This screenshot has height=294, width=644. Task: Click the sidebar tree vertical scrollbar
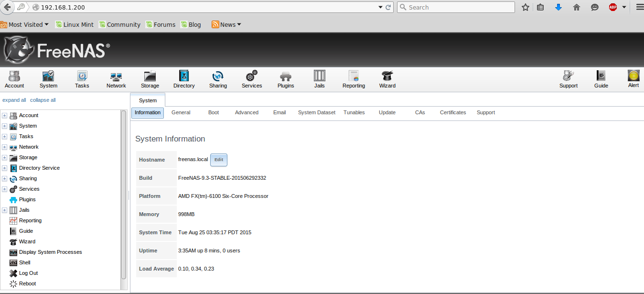click(x=124, y=195)
